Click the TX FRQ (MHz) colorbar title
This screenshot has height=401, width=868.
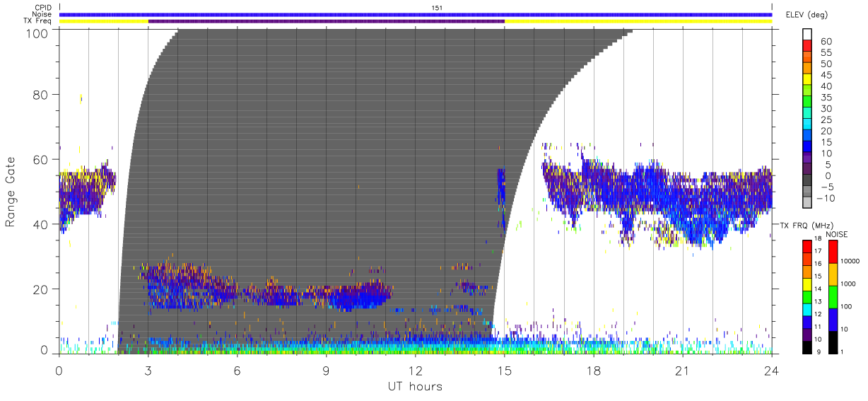(805, 225)
